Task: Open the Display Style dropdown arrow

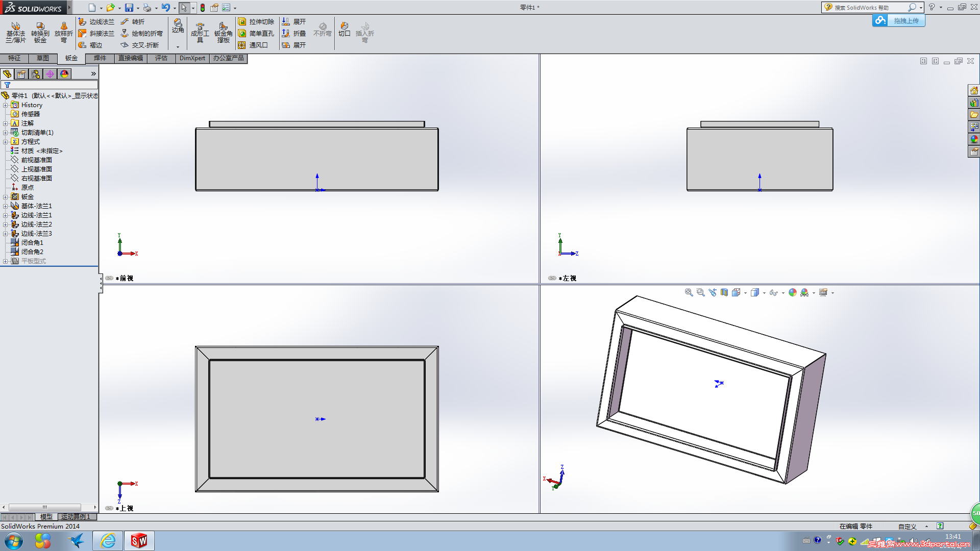Action: click(x=764, y=293)
